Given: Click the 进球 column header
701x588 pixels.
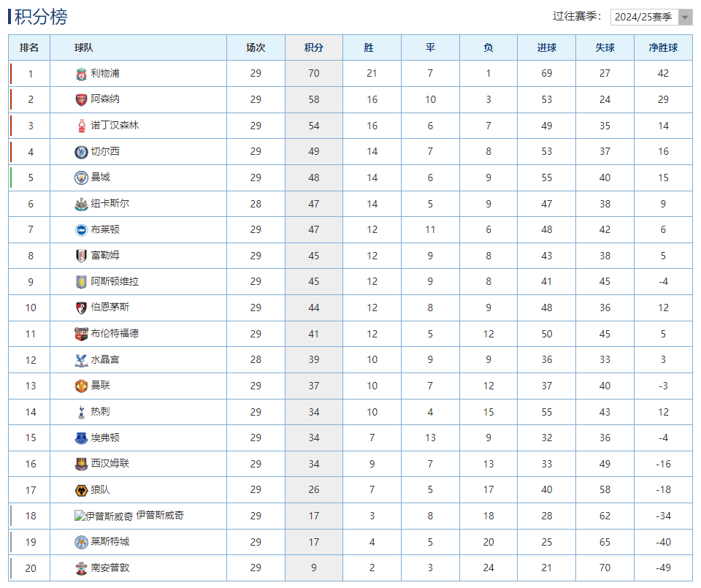Looking at the screenshot, I should pos(547,47).
